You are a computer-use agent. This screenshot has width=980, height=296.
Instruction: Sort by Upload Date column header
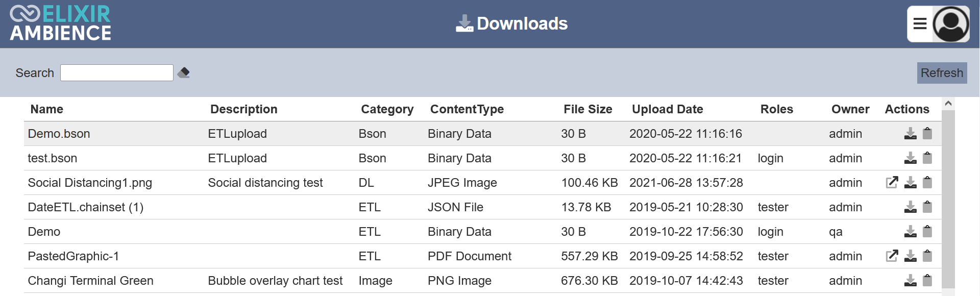(667, 109)
